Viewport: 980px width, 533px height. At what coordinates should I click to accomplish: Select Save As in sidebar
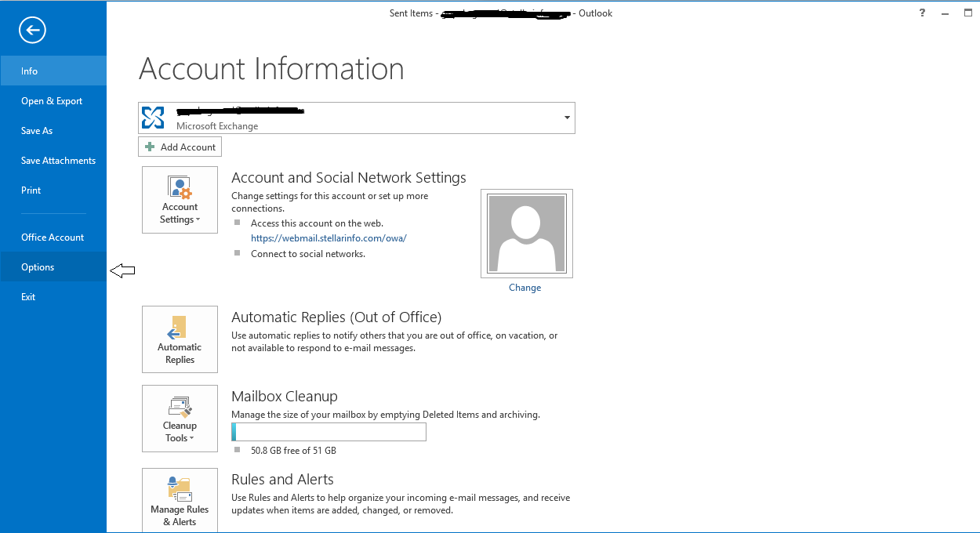coord(53,131)
